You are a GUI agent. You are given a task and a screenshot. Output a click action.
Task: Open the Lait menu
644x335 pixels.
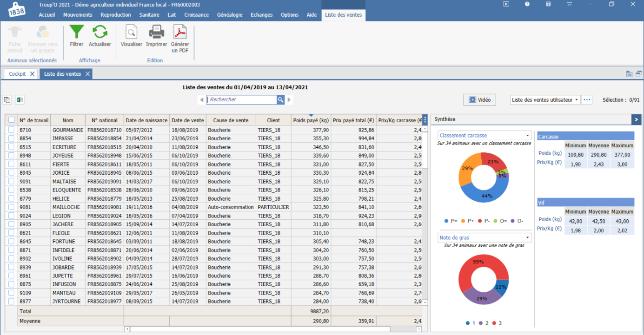coord(172,15)
